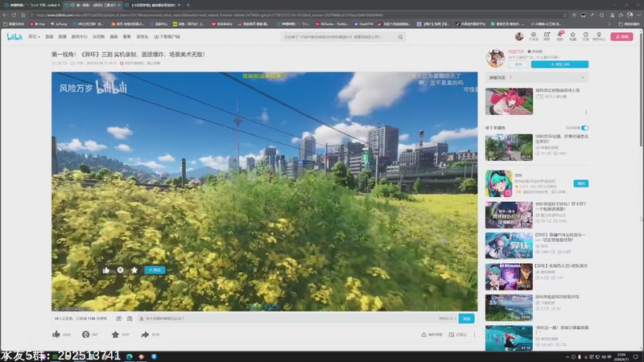Click the page vertical scrollbar

641,88
